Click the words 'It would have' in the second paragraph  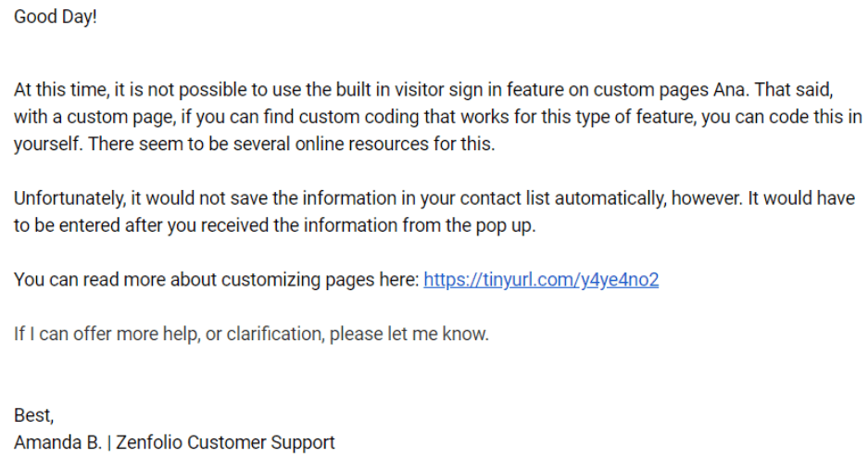pyautogui.click(x=801, y=198)
